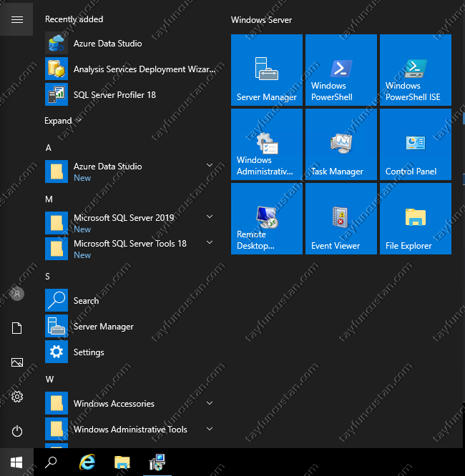The width and height of the screenshot is (465, 476).
Task: Open Windows Accessories folder
Action: click(131, 403)
